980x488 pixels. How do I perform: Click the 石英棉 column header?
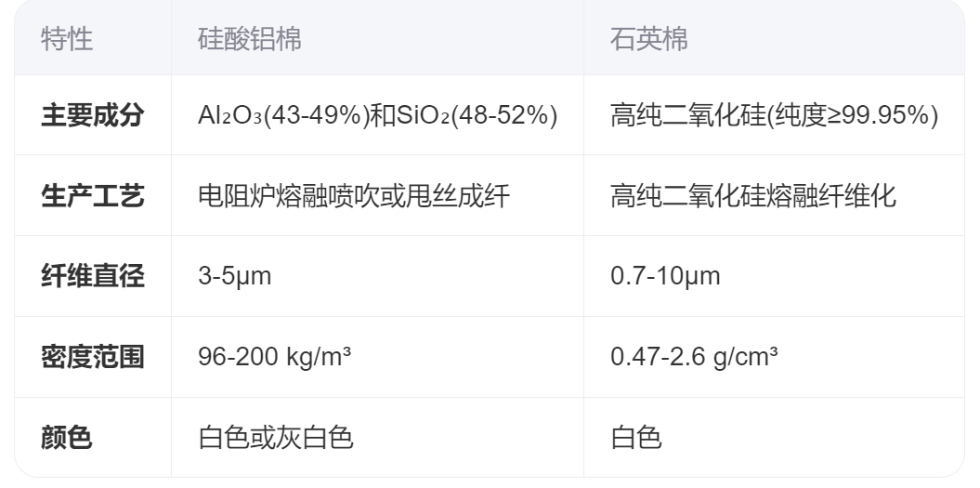coord(649,40)
